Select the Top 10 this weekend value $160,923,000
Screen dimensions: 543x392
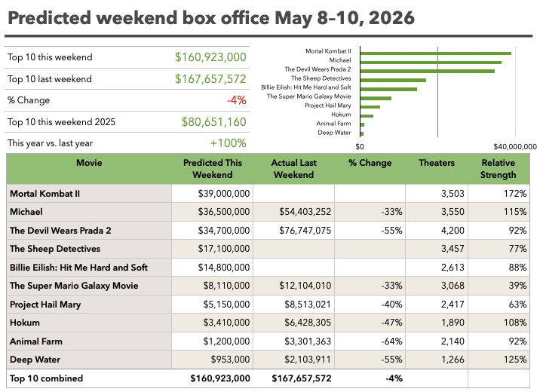pos(210,57)
